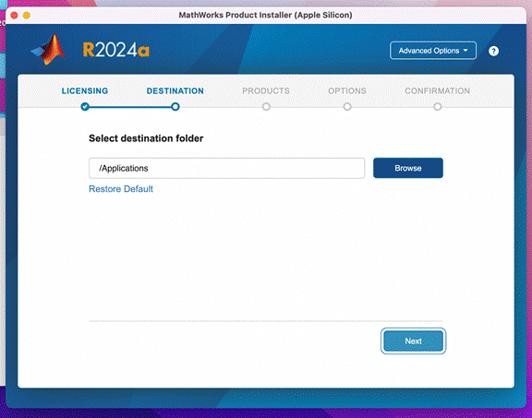
Task: Click the Destination step circle marker
Action: coord(175,107)
